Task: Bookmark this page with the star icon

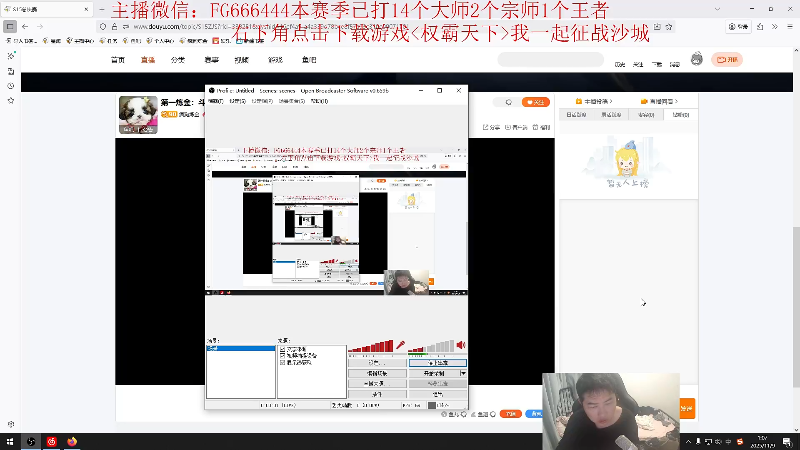Action: tap(669, 27)
